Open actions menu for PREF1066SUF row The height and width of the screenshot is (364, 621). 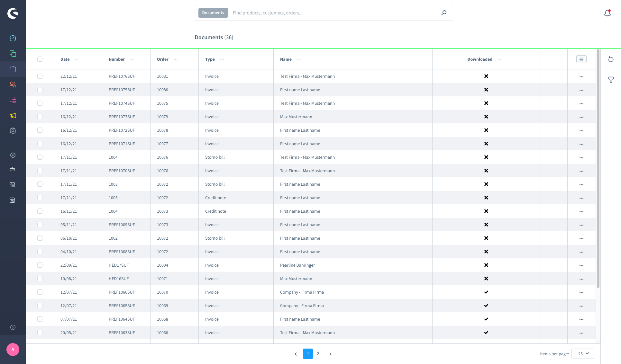(x=581, y=292)
